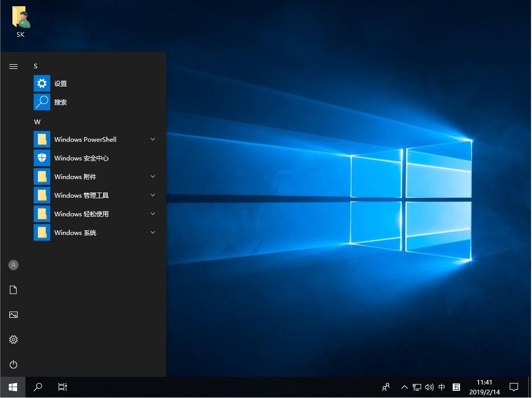Open Windows 安全中心 from the Start menu
The width and height of the screenshot is (532, 398).
click(81, 158)
